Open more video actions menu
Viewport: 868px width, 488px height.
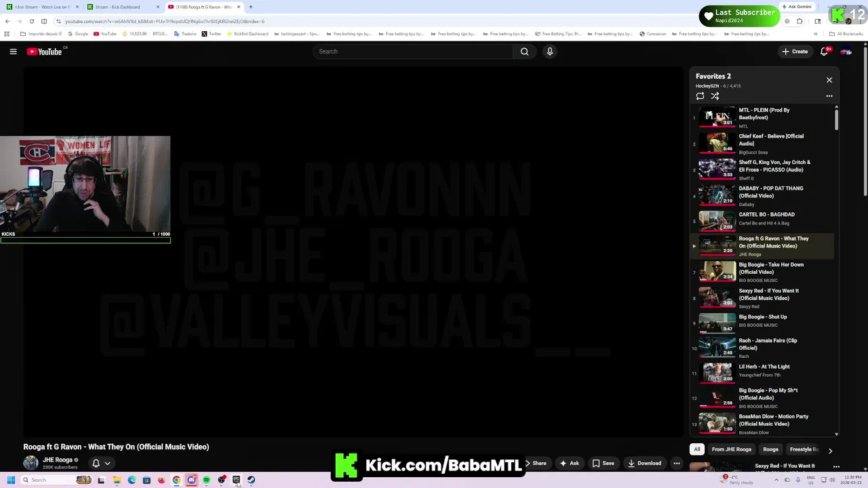point(676,464)
